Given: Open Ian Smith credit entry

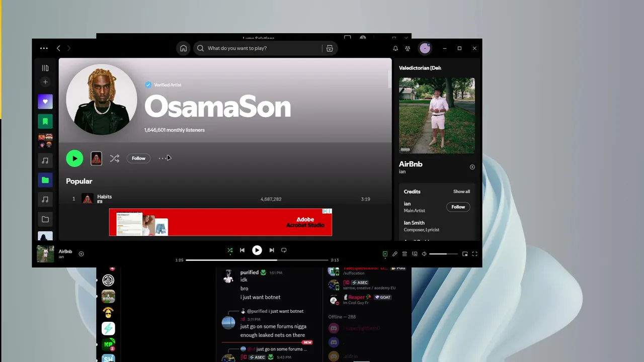Looking at the screenshot, I should [x=414, y=223].
